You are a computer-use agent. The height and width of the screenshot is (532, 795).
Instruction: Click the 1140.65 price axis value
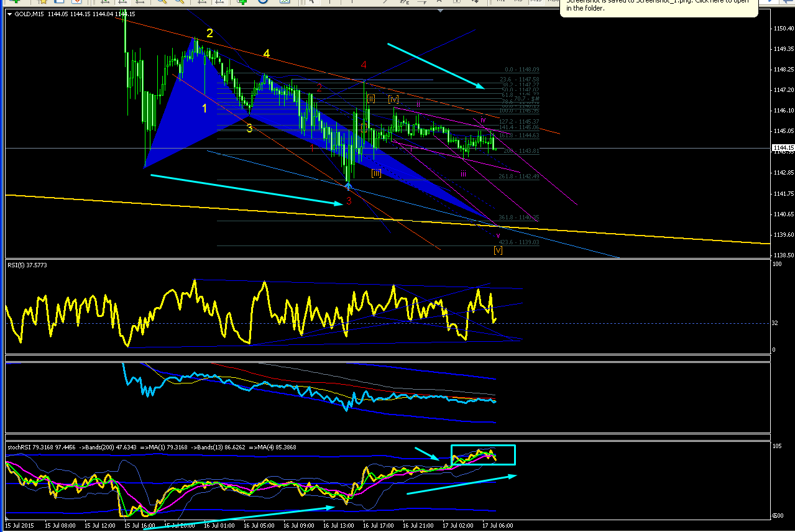click(x=783, y=214)
